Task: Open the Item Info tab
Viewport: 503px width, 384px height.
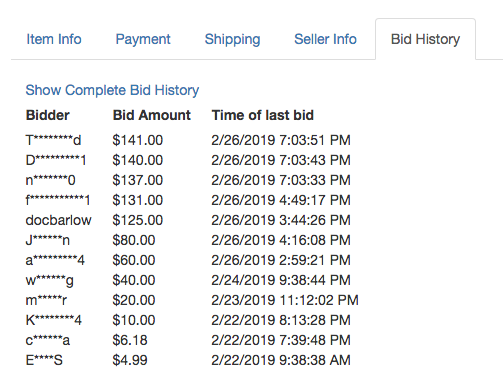Action: pos(54,39)
